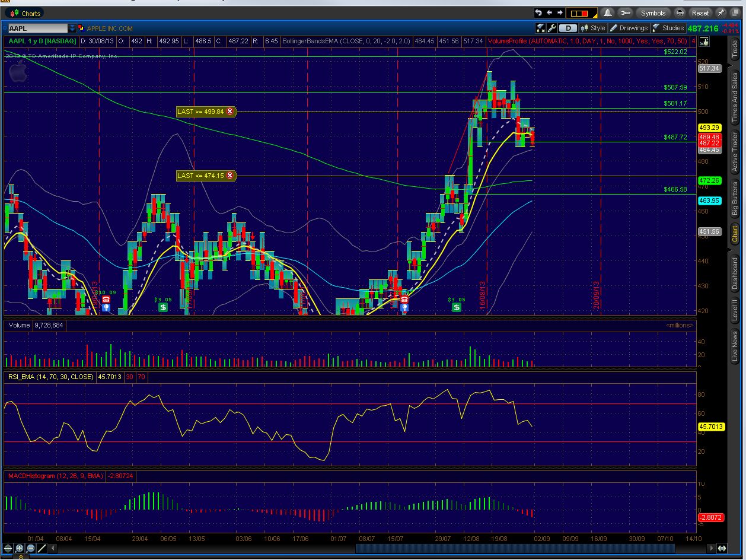Open the AAPL symbol dropdown arrow
Image resolution: width=746 pixels, height=560 pixels.
tap(72, 28)
